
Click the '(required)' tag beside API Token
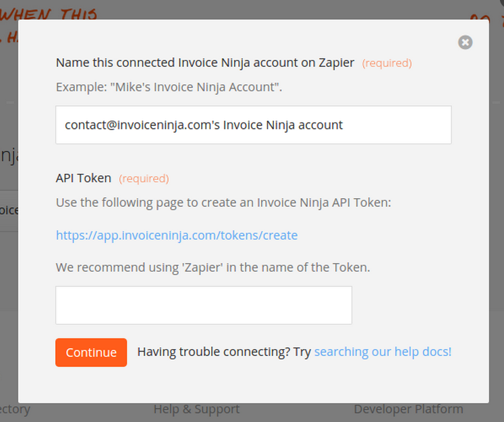144,179
